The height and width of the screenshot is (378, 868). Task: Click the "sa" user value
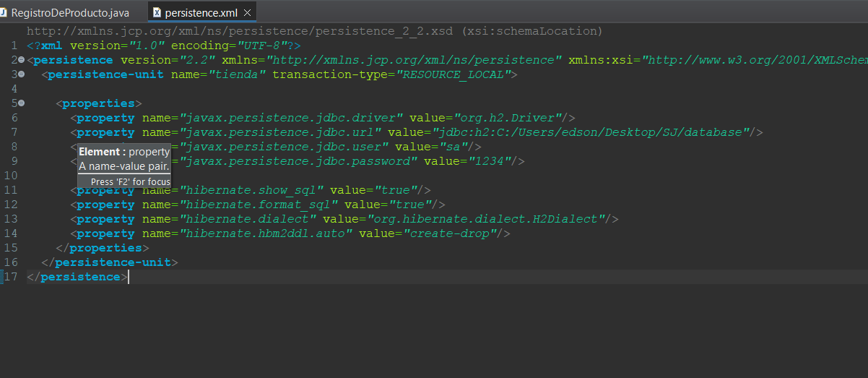(453, 147)
